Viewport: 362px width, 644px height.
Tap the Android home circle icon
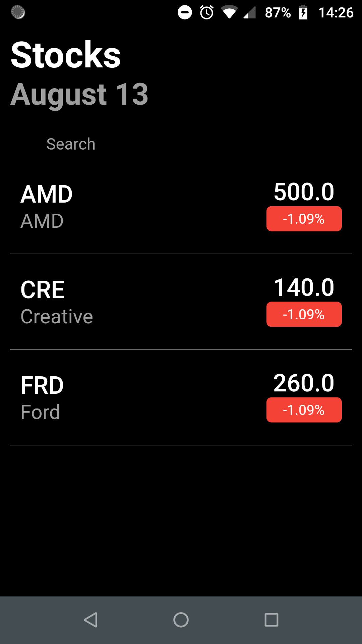click(x=181, y=620)
